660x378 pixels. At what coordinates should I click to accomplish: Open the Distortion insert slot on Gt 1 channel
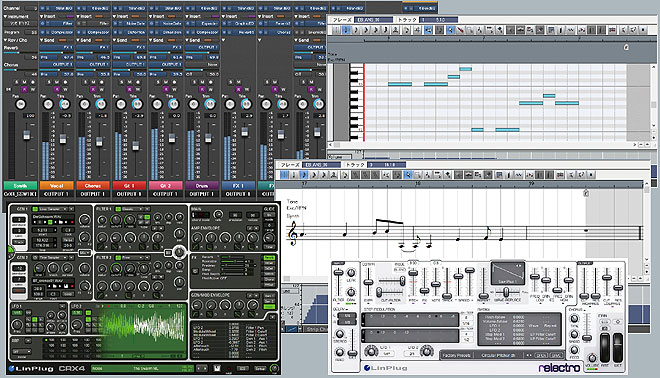(130, 32)
